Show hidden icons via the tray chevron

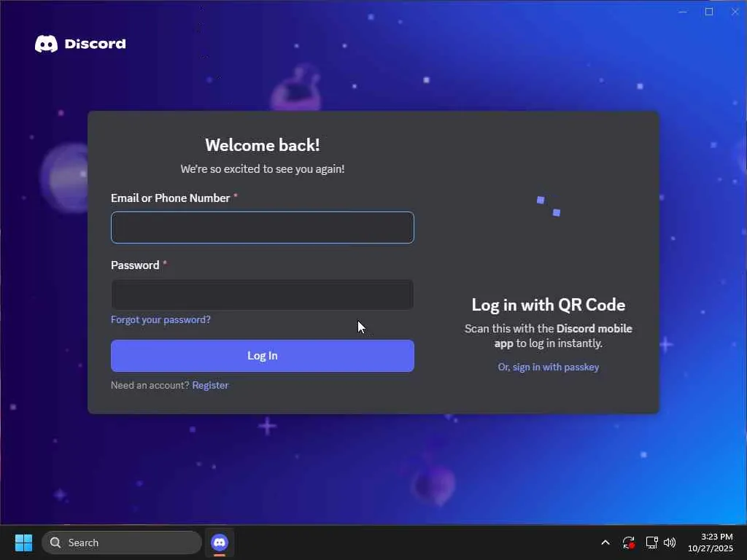605,542
